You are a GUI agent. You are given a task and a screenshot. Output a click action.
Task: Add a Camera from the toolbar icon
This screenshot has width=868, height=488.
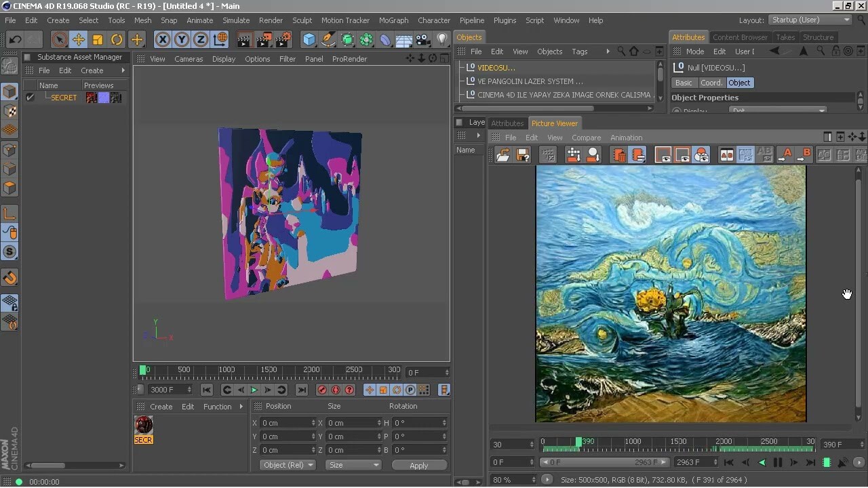pyautogui.click(x=422, y=40)
